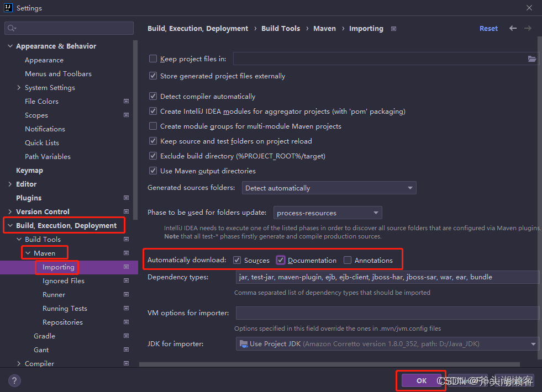This screenshot has height=392, width=542.
Task: Click the horizontal scrollbar below settings
Action: pos(329,364)
